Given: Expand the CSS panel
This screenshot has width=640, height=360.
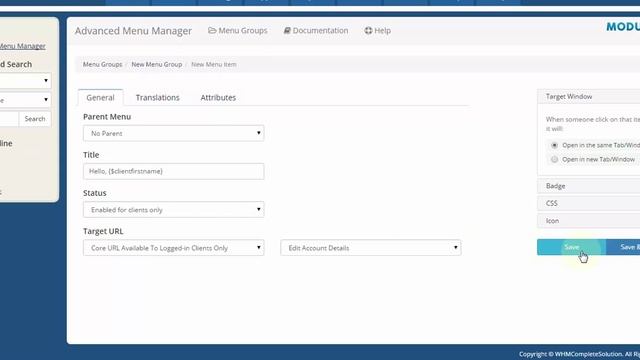Looking at the screenshot, I should pos(589,203).
